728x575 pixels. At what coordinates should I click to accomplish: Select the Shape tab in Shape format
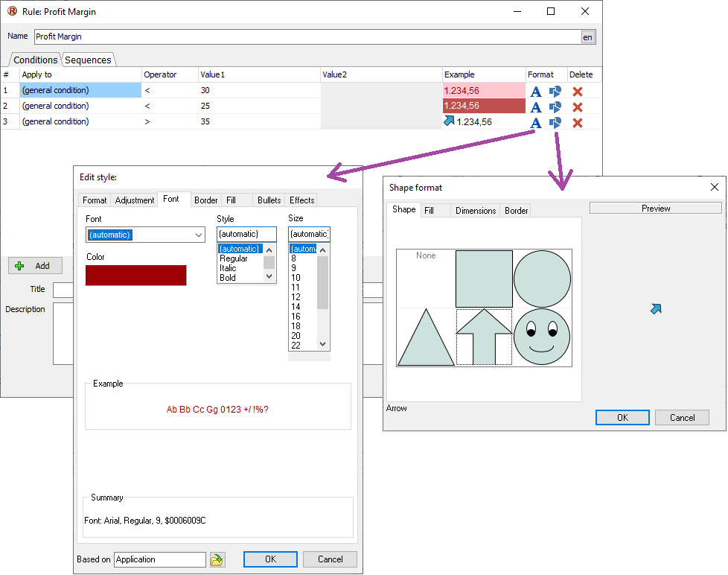click(404, 209)
